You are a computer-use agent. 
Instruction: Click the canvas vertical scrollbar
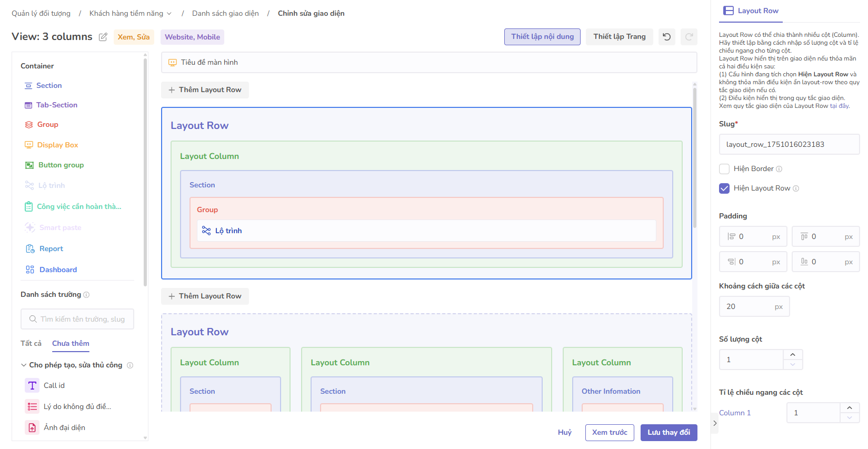pos(695,158)
